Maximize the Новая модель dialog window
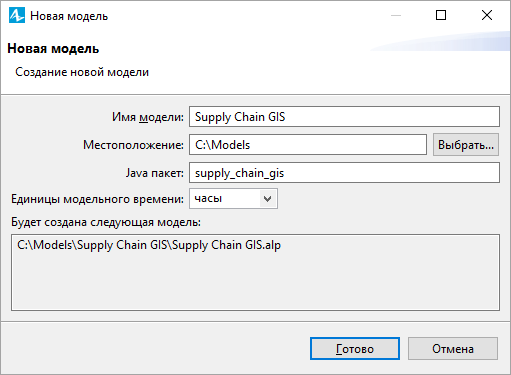This screenshot has width=511, height=375. [441, 15]
